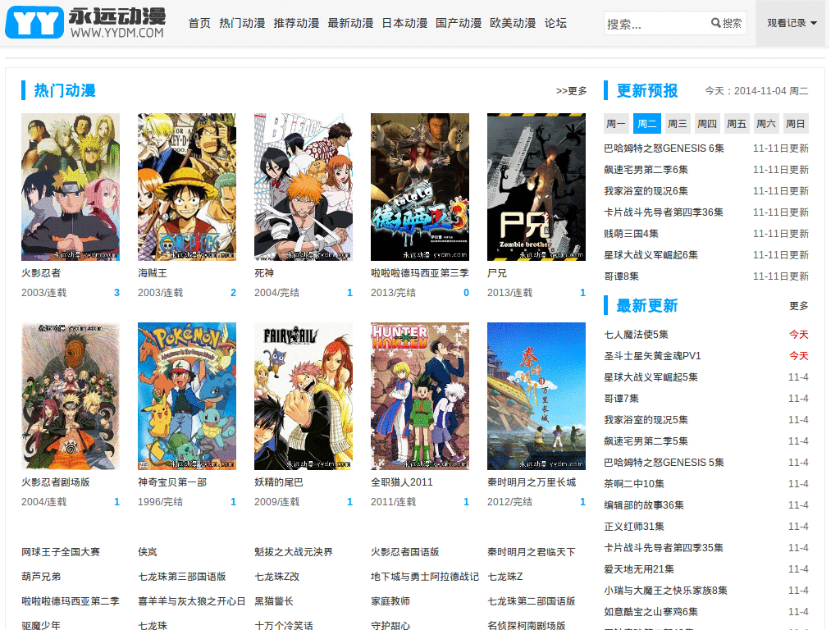Click the 黑猫警长 link

274,601
